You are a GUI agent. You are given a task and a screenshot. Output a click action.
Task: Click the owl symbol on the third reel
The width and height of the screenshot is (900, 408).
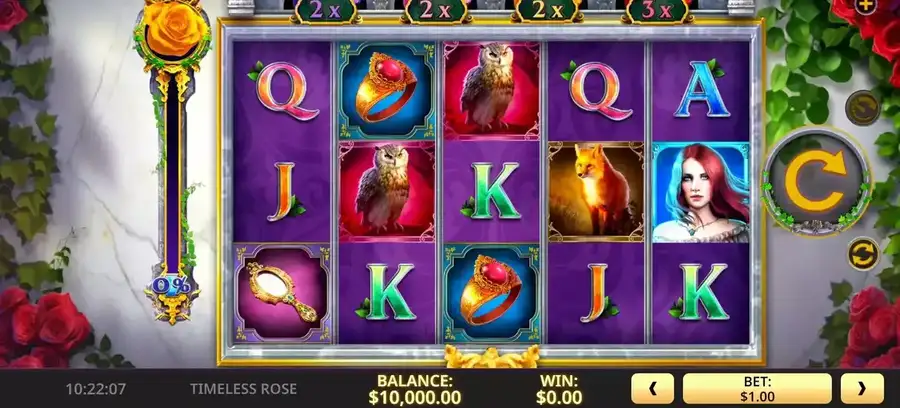491,90
